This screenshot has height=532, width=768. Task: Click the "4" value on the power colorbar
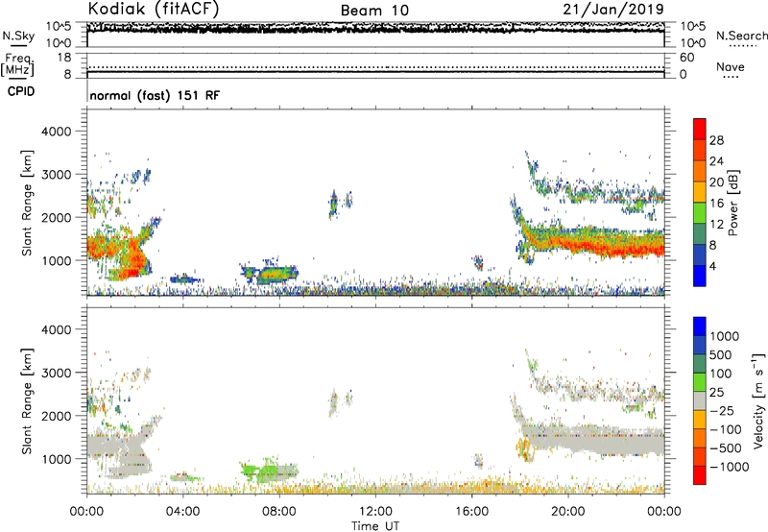(x=714, y=266)
